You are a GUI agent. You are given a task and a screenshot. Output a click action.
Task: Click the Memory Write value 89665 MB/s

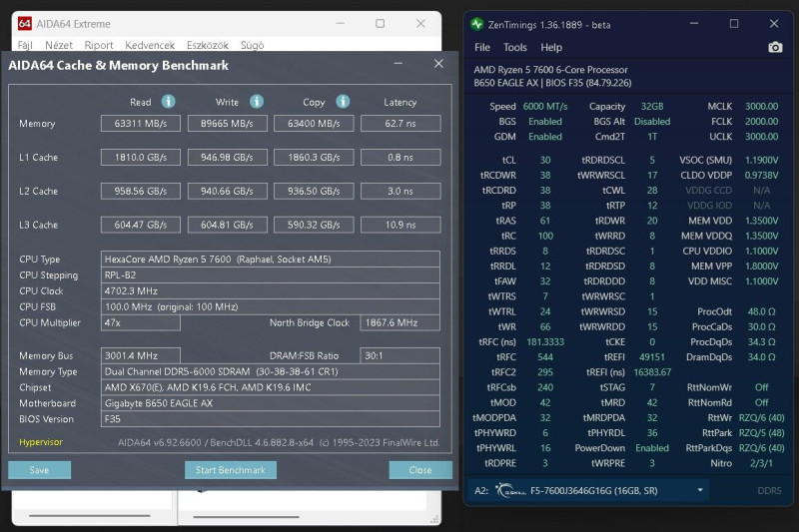(x=228, y=123)
